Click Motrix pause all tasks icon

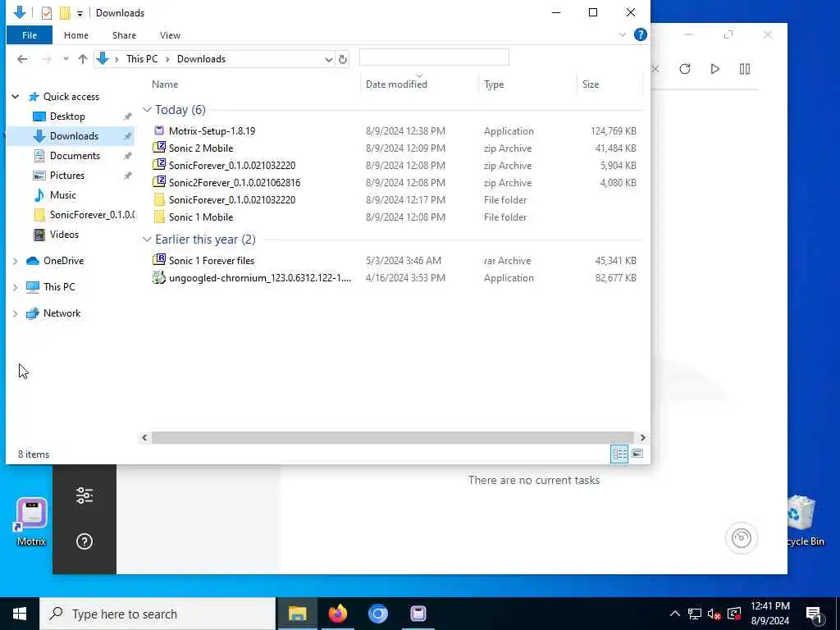click(745, 69)
